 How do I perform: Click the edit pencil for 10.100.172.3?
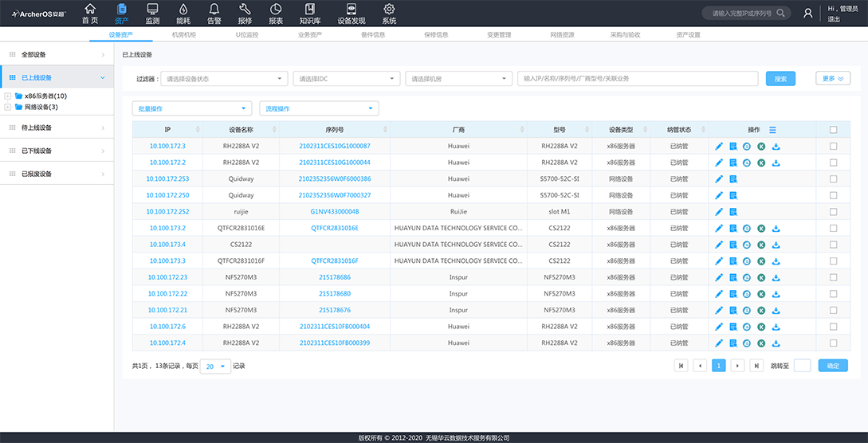[719, 146]
